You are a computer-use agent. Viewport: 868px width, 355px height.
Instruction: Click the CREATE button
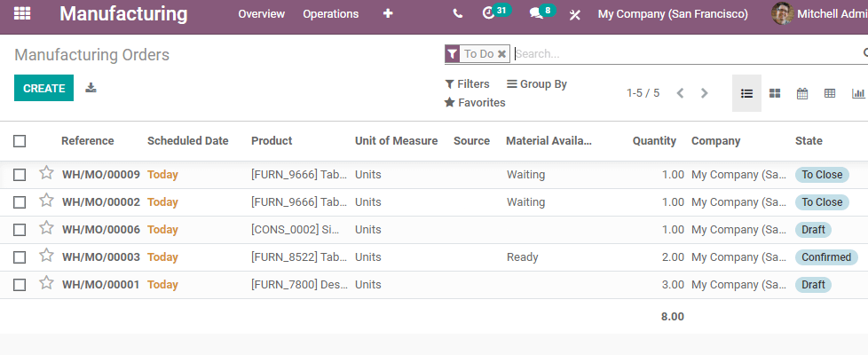(x=43, y=88)
